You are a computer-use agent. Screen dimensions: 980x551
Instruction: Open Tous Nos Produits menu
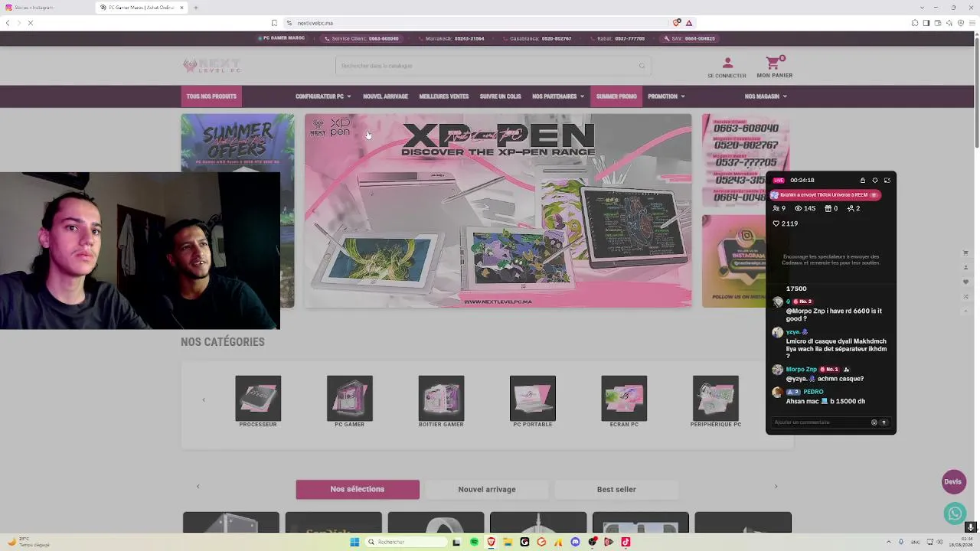click(211, 96)
